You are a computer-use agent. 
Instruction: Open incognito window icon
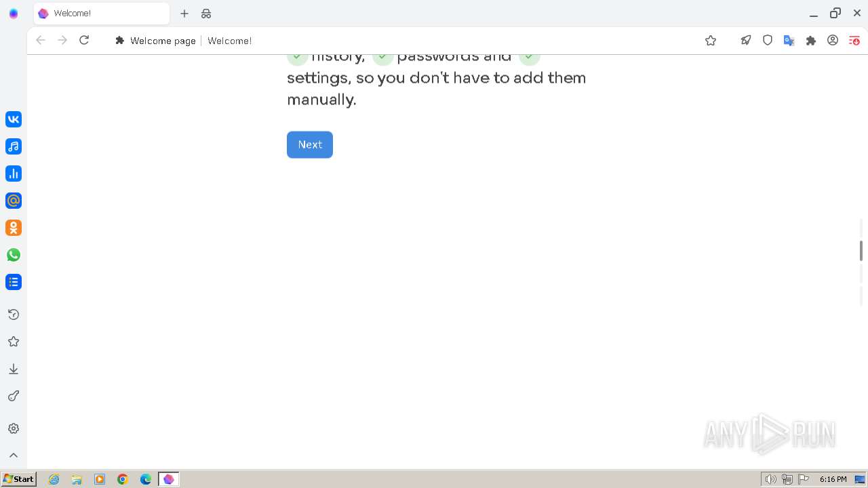click(x=206, y=14)
